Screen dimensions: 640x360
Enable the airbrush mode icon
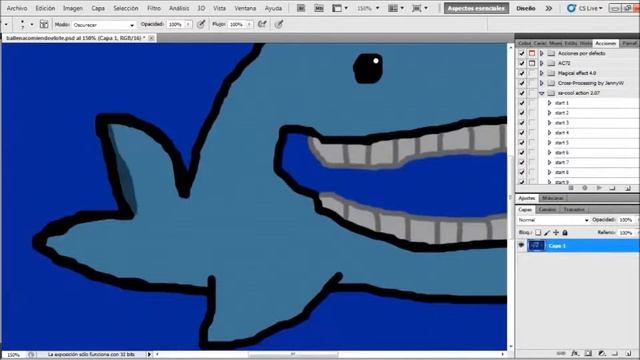coord(262,24)
